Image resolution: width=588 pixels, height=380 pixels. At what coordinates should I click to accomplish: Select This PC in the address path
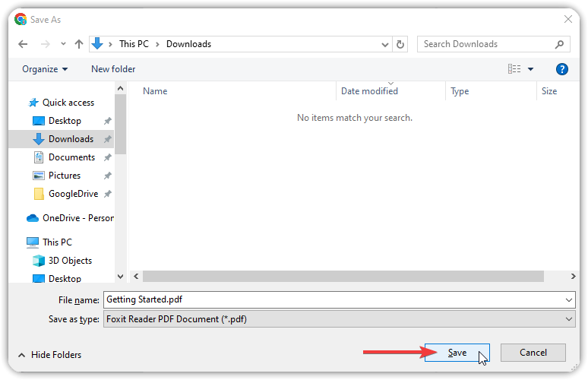[134, 44]
